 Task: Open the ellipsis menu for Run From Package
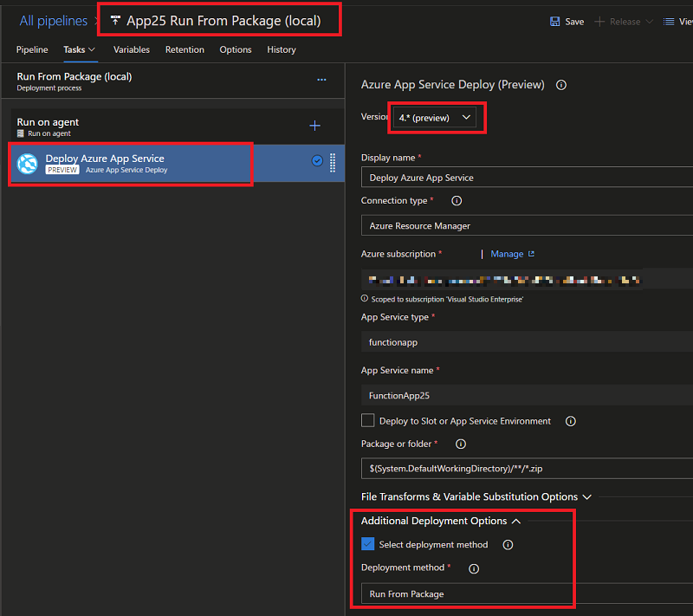(x=321, y=80)
